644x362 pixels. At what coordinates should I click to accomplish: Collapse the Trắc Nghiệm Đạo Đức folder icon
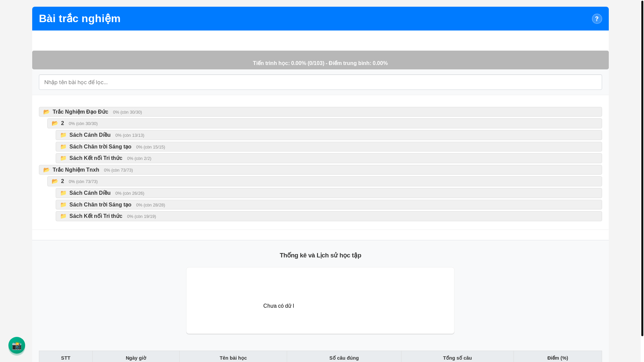47,112
